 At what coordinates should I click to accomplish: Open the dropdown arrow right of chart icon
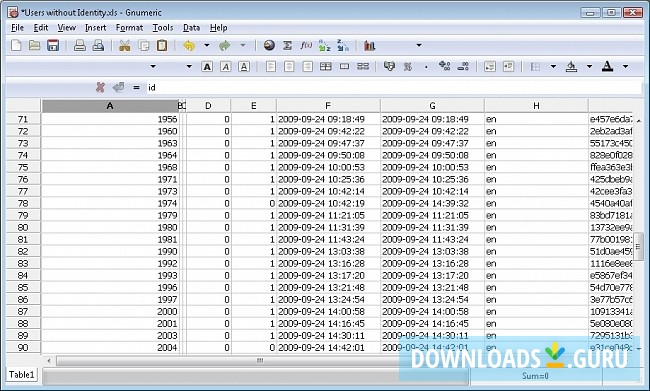click(419, 45)
